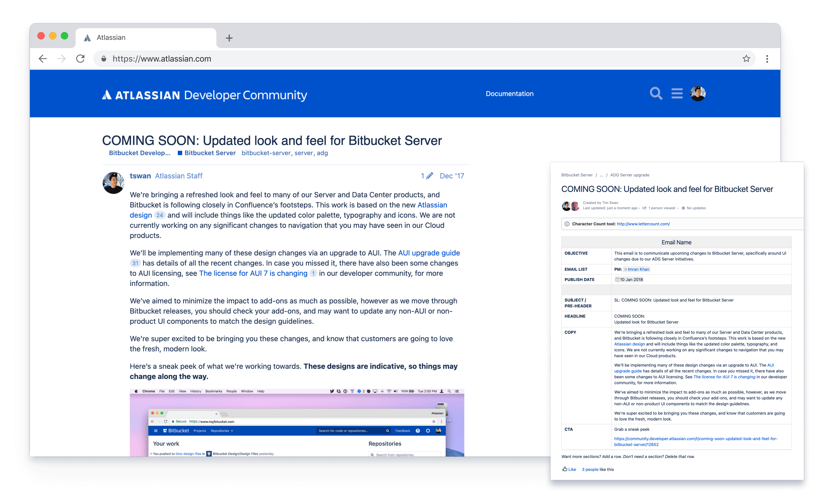
Task: Open Documentation in header navigation
Action: 509,93
